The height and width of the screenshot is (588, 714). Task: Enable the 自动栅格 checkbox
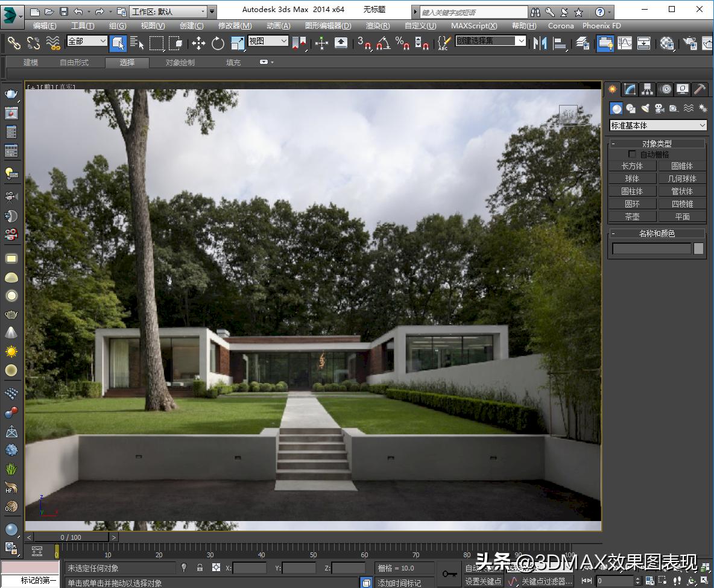click(x=632, y=154)
